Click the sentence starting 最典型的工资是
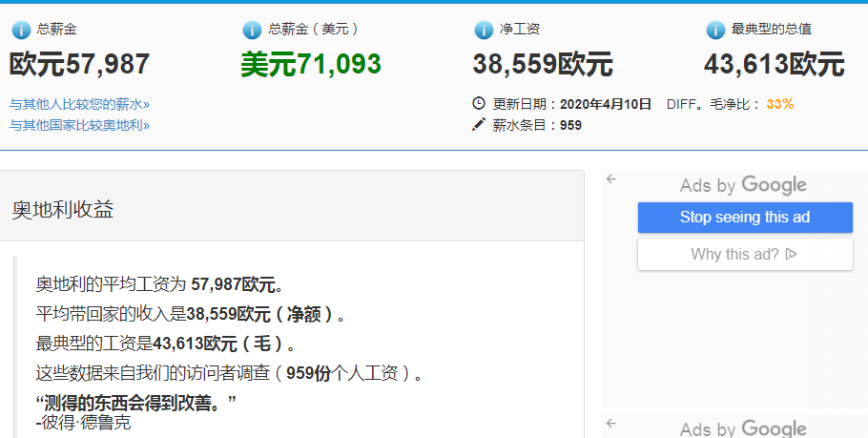Image resolution: width=868 pixels, height=438 pixels. (166, 344)
